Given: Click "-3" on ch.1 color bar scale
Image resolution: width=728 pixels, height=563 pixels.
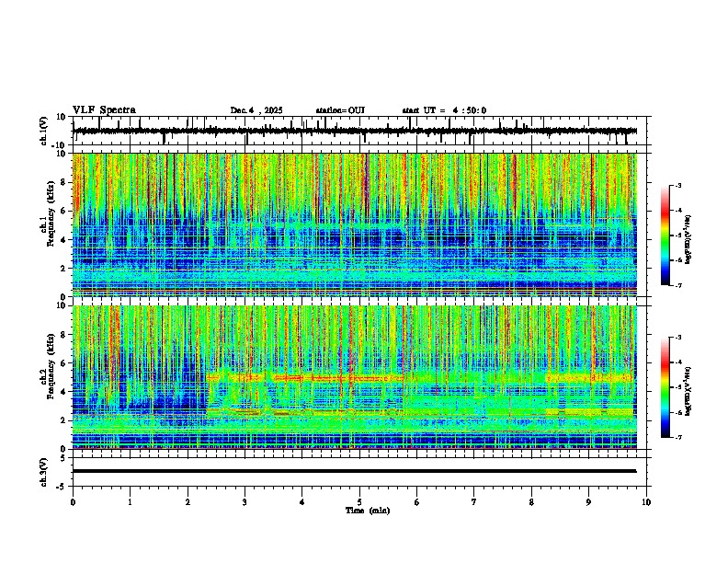Looking at the screenshot, I should pos(677,186).
